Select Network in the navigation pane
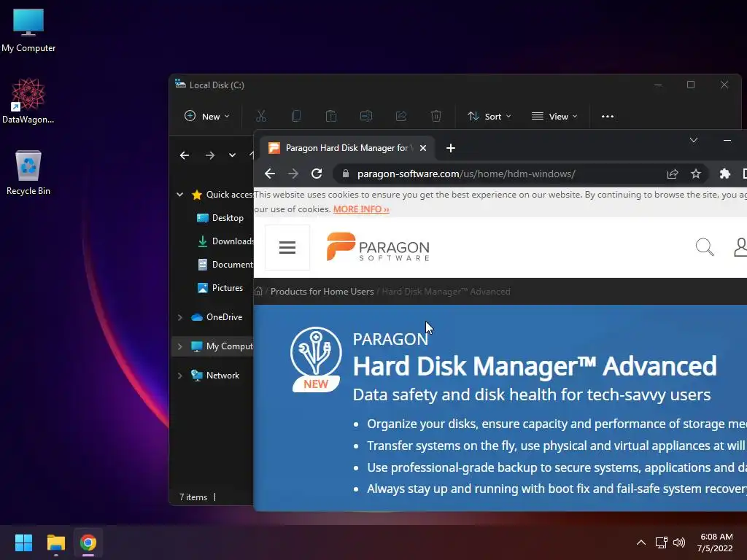The image size is (747, 560). [x=215, y=376]
